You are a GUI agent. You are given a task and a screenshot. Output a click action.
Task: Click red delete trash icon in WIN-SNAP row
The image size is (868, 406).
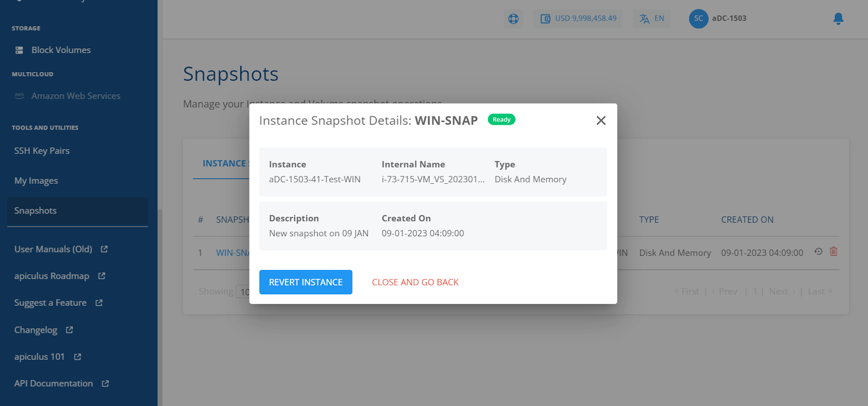[x=834, y=251]
